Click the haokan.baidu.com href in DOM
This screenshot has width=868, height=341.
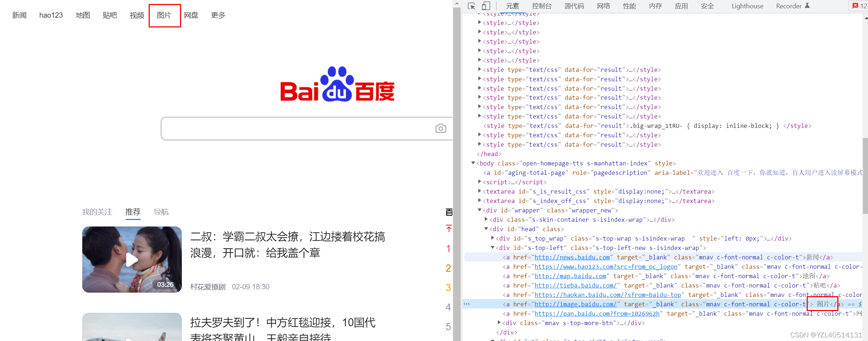(x=608, y=295)
